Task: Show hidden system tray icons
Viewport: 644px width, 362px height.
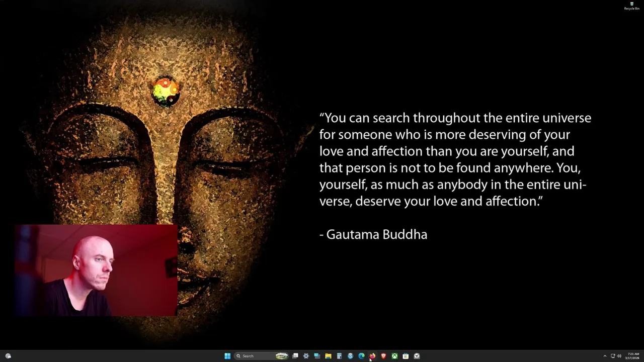Action: coord(605,356)
